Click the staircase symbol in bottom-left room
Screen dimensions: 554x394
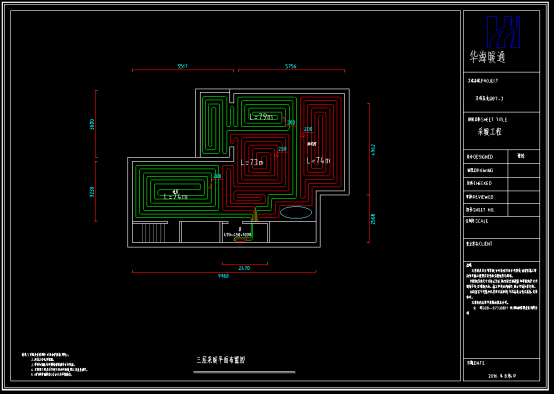(153, 233)
